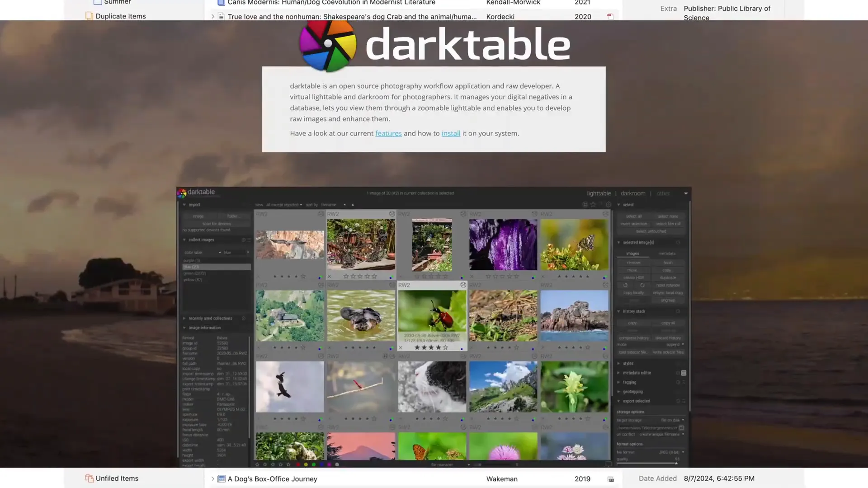Click attachment icon on Wakeman 2019 row
The height and width of the screenshot is (488, 868).
coord(611,479)
